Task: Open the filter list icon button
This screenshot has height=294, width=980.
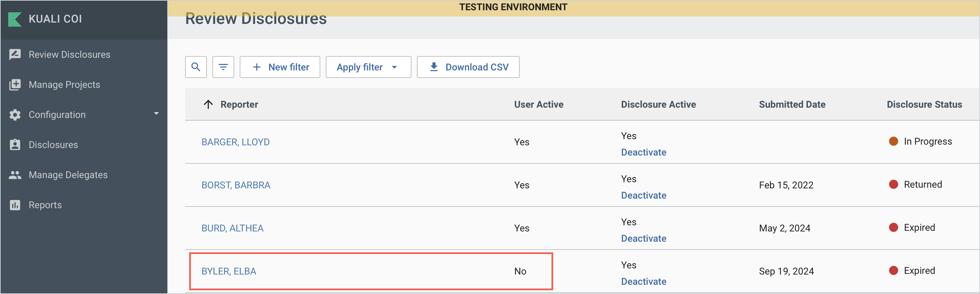Action: 223,67
